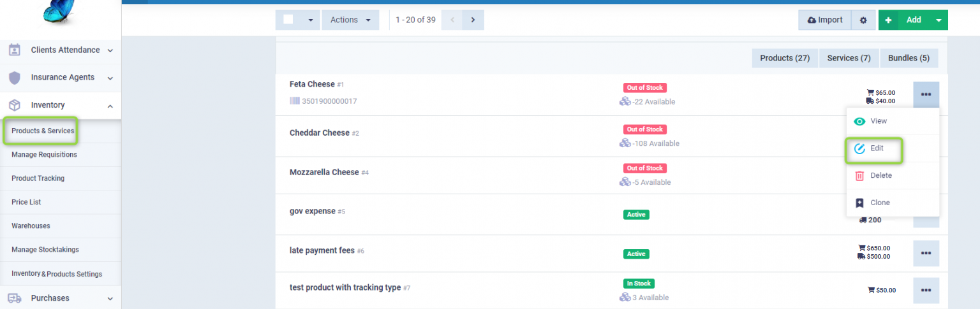This screenshot has width=980, height=309.
Task: Tick the select-all checkbox in toolbar
Action: [x=288, y=20]
